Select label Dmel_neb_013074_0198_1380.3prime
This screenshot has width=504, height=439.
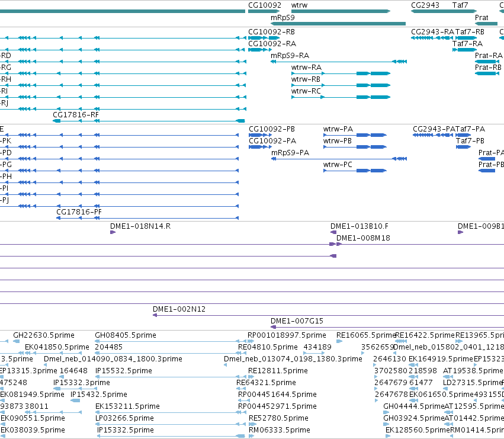[293, 359]
